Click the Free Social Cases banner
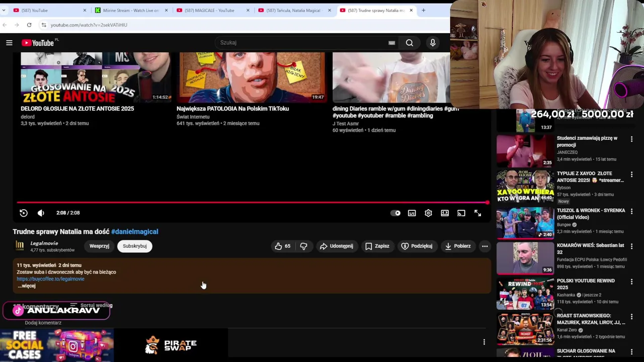The width and height of the screenshot is (644, 362). [57, 345]
